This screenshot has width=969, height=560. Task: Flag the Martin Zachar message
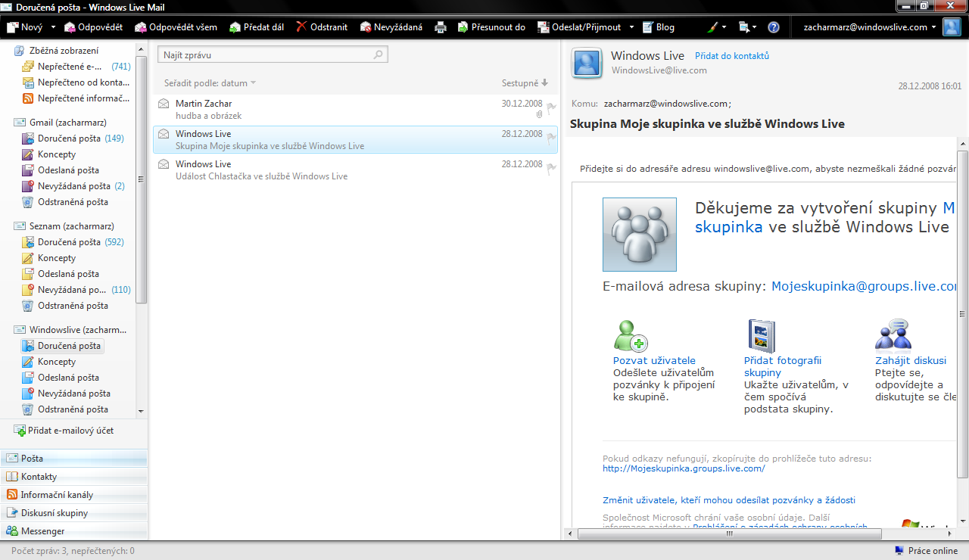pyautogui.click(x=552, y=107)
